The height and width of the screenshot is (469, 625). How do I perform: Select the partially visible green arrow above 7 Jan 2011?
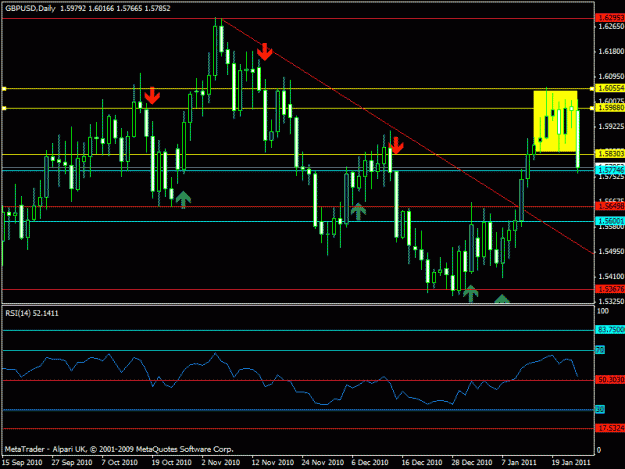pyautogui.click(x=502, y=299)
